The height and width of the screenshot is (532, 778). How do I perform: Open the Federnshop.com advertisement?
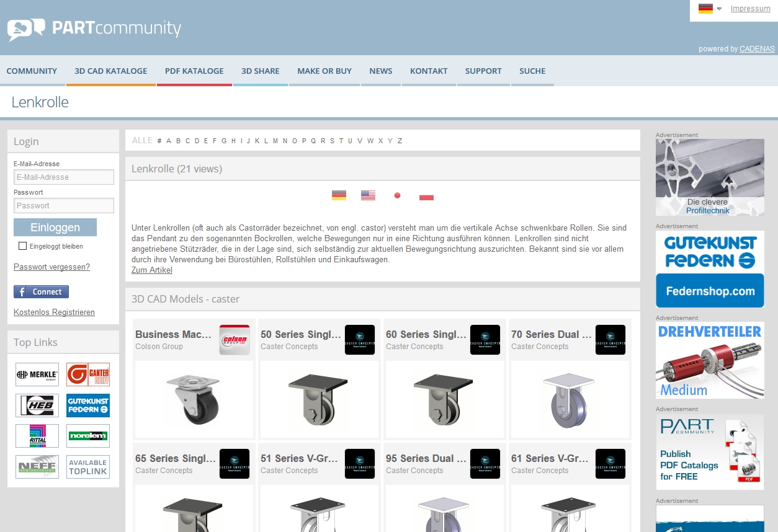click(710, 269)
